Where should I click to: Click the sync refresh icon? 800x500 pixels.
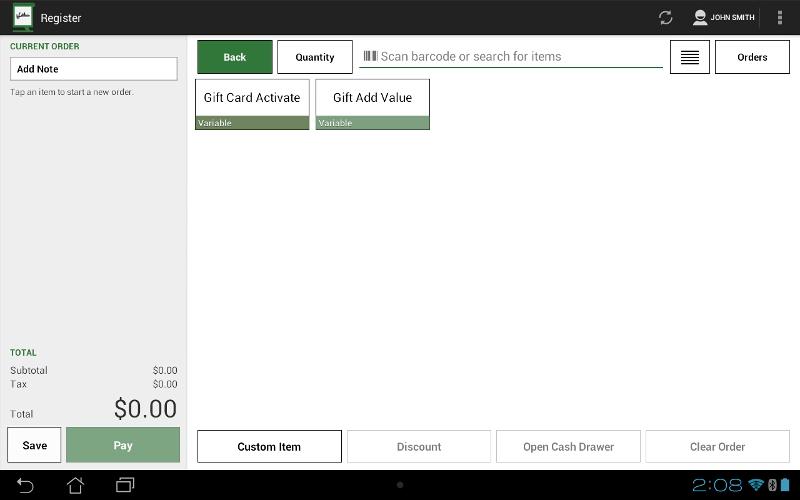[665, 18]
